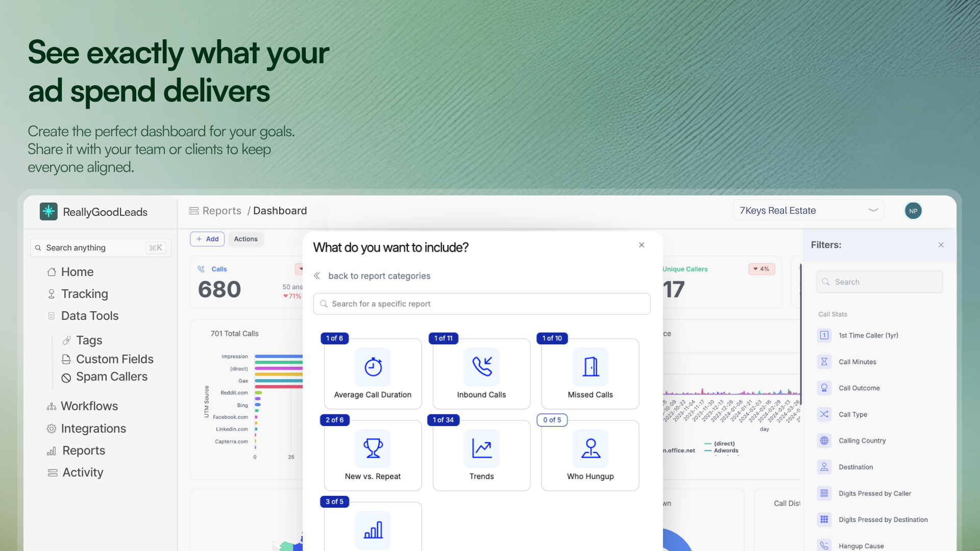The width and height of the screenshot is (980, 551).
Task: Click the bar chart icon in the bottom card
Action: (373, 530)
